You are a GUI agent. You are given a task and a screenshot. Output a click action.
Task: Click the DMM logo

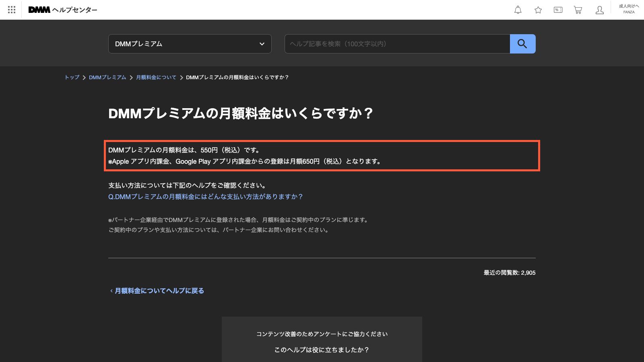coord(39,10)
